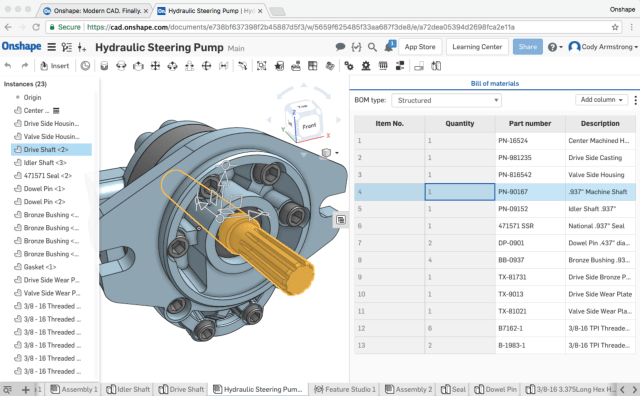Switch to the Drive Shaft tab

coord(181,389)
